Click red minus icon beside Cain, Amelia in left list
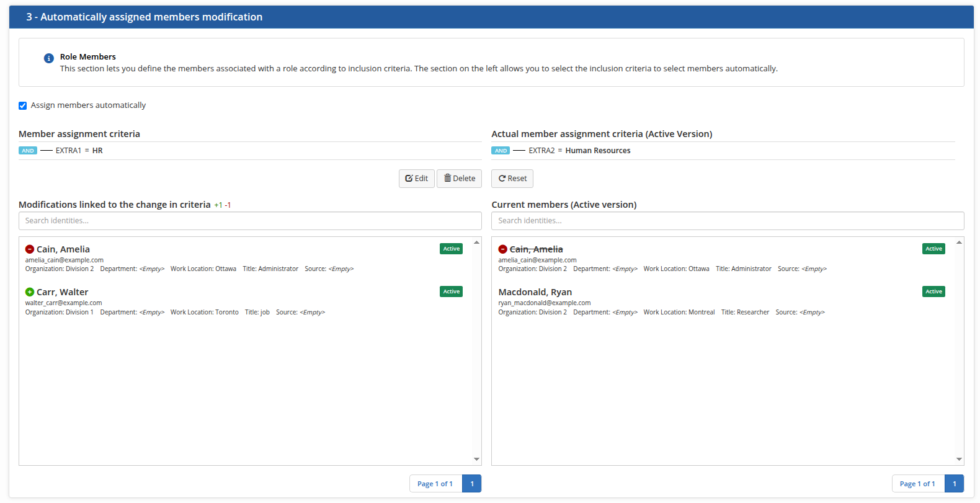This screenshot has width=980, height=503. pos(30,249)
